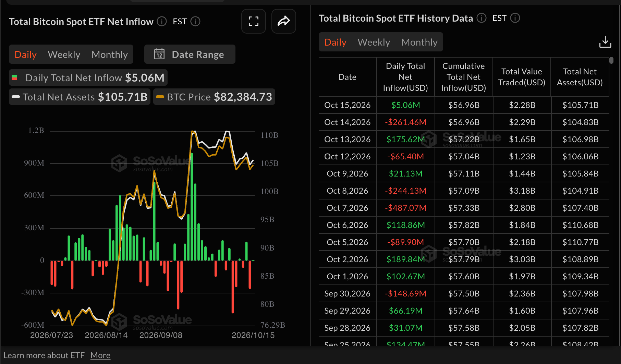Click the Date column header
Image resolution: width=621 pixels, height=364 pixels.
[348, 77]
